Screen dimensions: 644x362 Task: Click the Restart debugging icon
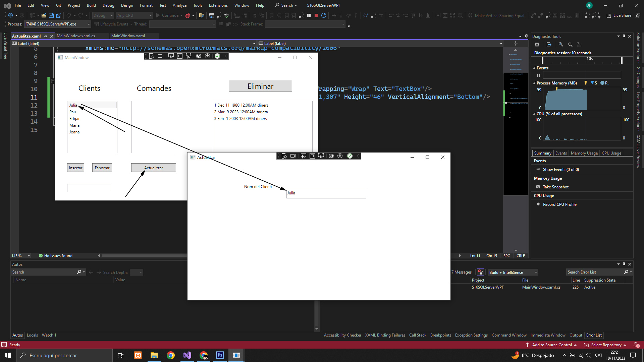pos(324,15)
